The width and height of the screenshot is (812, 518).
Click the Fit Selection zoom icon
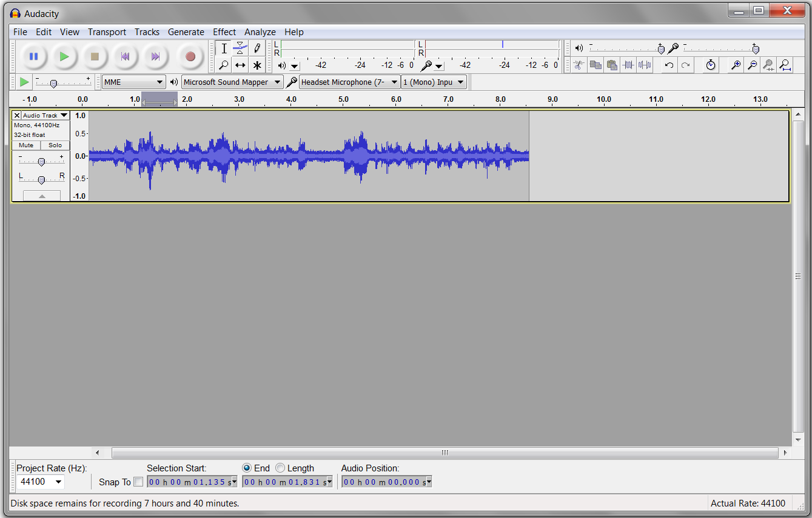pos(768,65)
